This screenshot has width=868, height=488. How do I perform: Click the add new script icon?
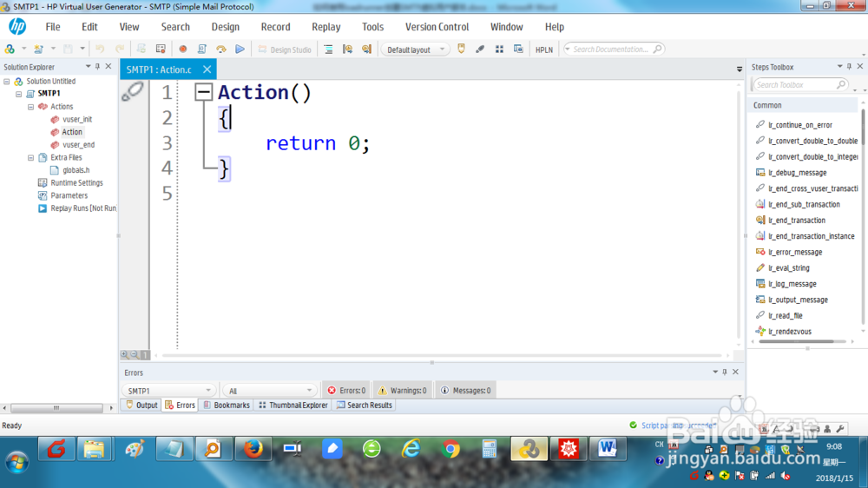tap(38, 49)
